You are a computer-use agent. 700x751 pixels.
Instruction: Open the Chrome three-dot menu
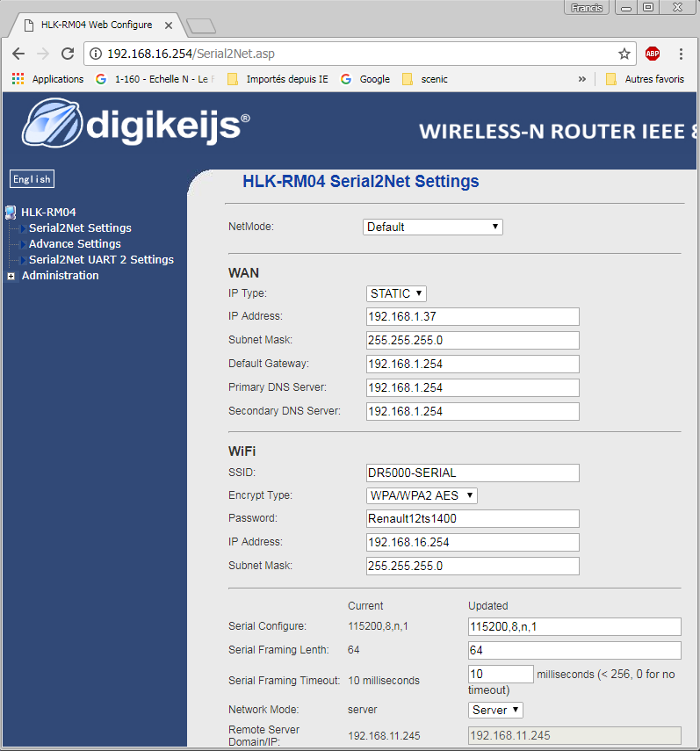[x=681, y=54]
